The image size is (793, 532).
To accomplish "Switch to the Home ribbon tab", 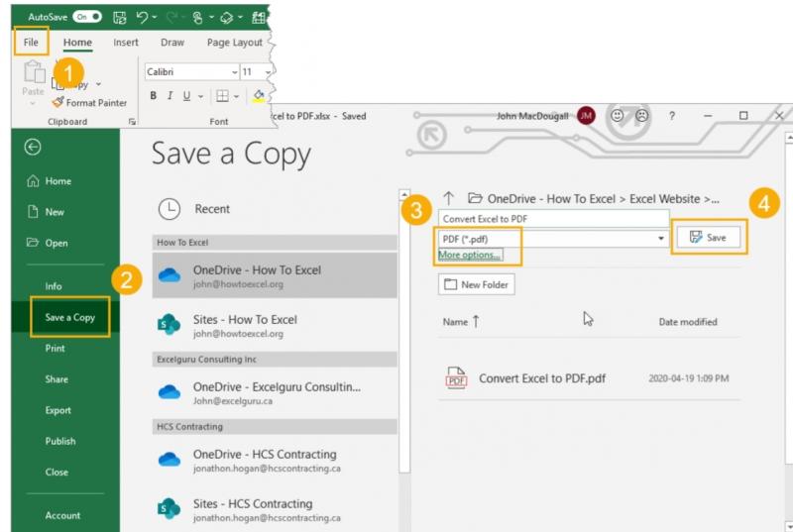I will tap(77, 43).
